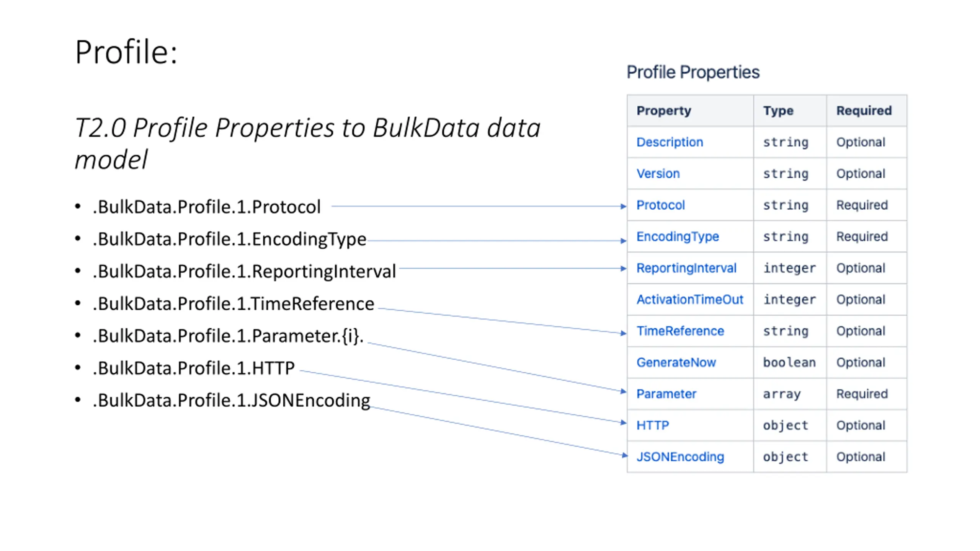Follow the EncodingType property link
The image size is (980, 551).
coord(678,236)
